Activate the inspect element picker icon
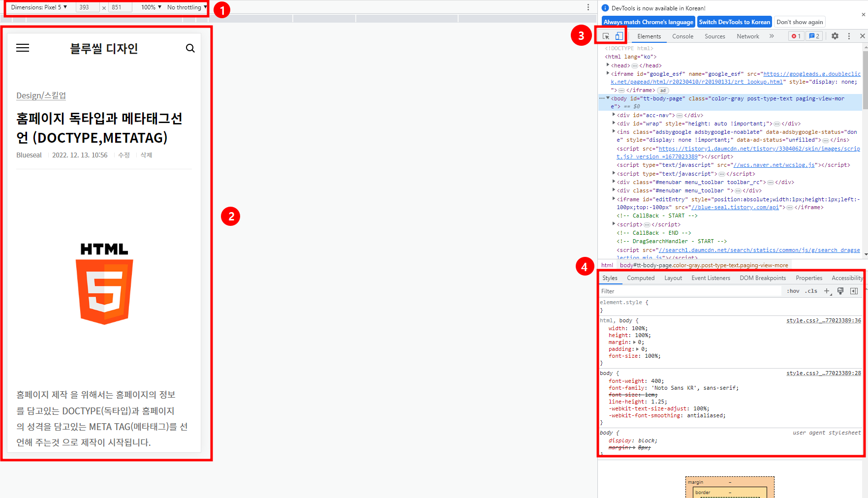The width and height of the screenshot is (868, 498). point(606,36)
